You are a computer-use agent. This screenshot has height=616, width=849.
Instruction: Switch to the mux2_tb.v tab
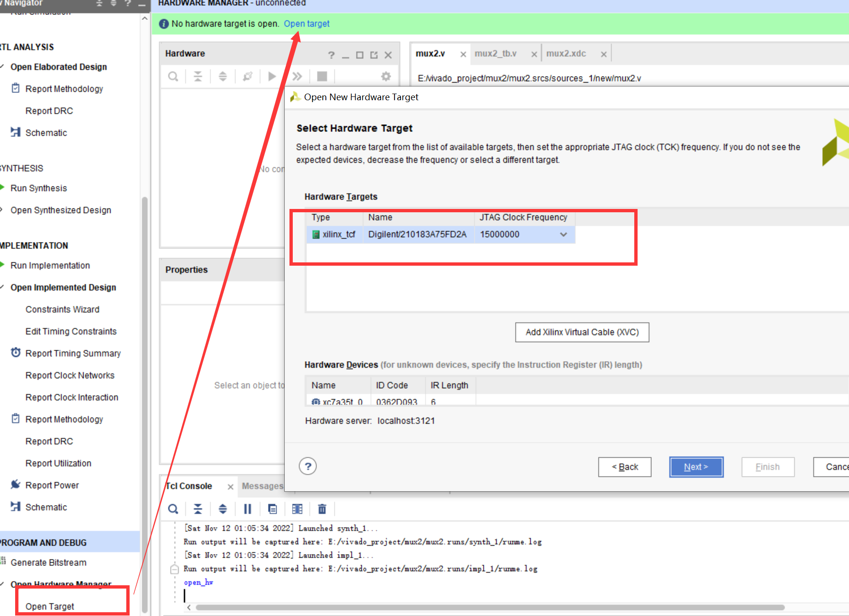point(495,53)
